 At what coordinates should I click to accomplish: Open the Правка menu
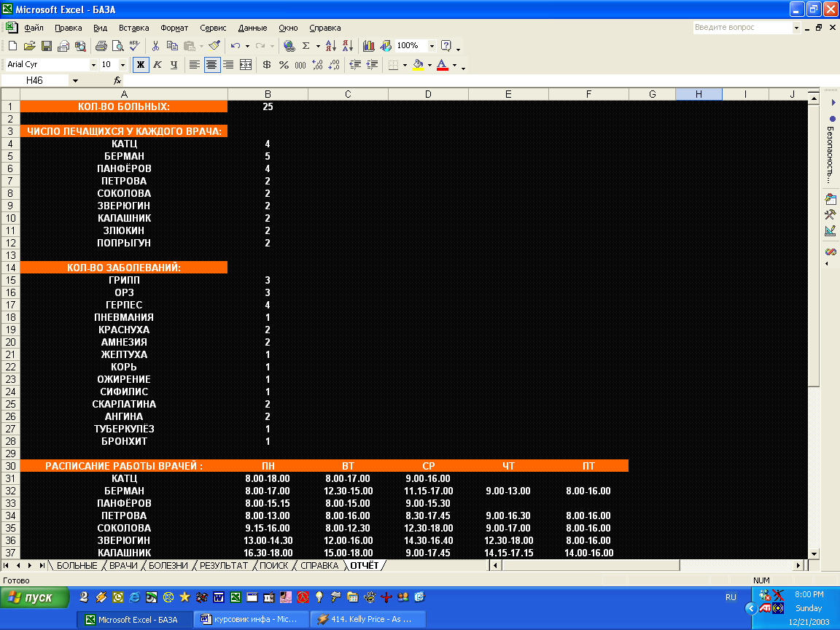point(68,28)
